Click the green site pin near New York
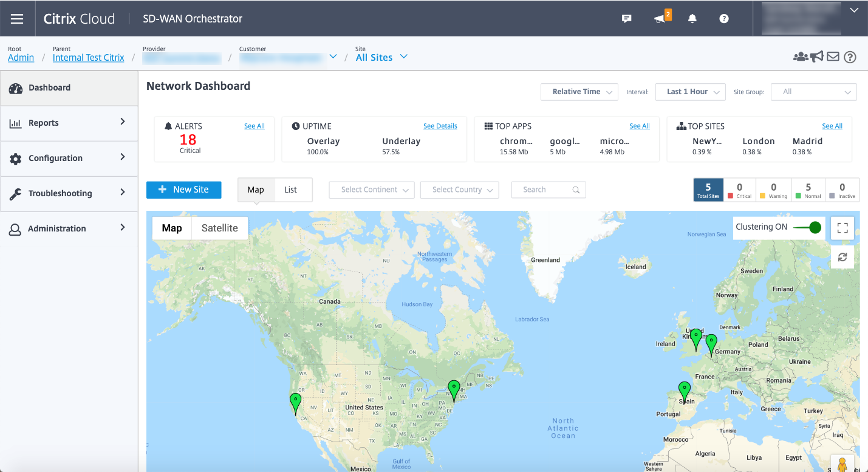Screen dimensions: 868x472 pyautogui.click(x=454, y=391)
